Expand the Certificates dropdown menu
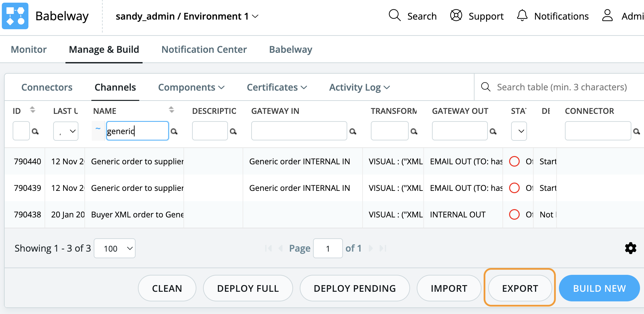Screen dimensions: 644x314 pyautogui.click(x=277, y=87)
